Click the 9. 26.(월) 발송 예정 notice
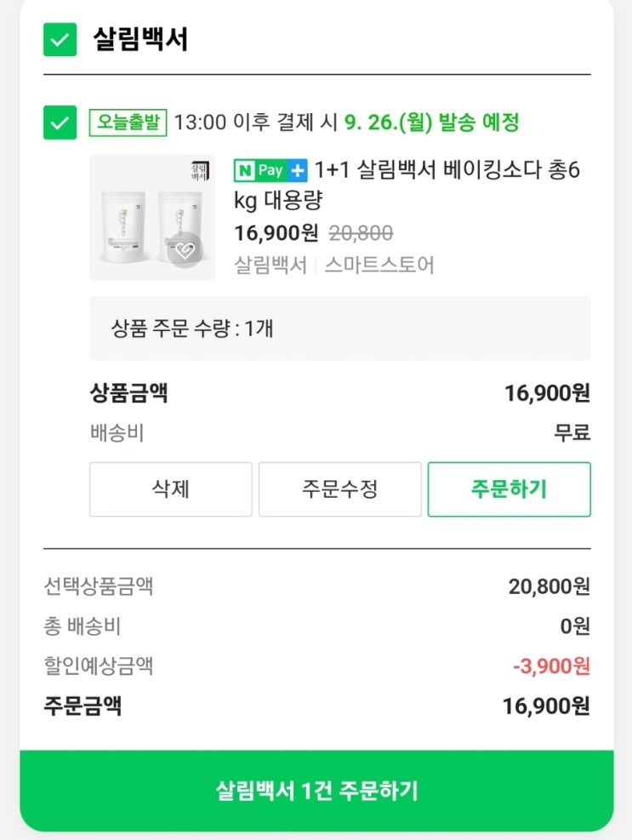632x840 pixels. click(431, 123)
